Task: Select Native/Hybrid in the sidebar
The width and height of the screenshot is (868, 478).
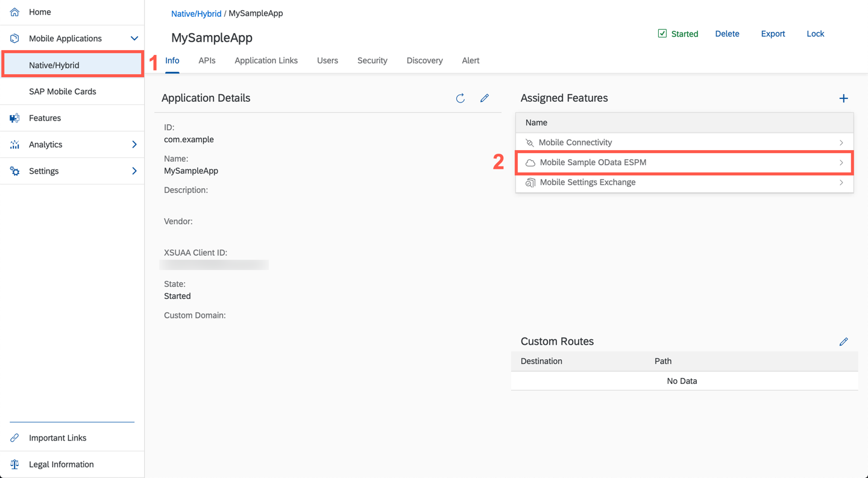Action: (72, 65)
